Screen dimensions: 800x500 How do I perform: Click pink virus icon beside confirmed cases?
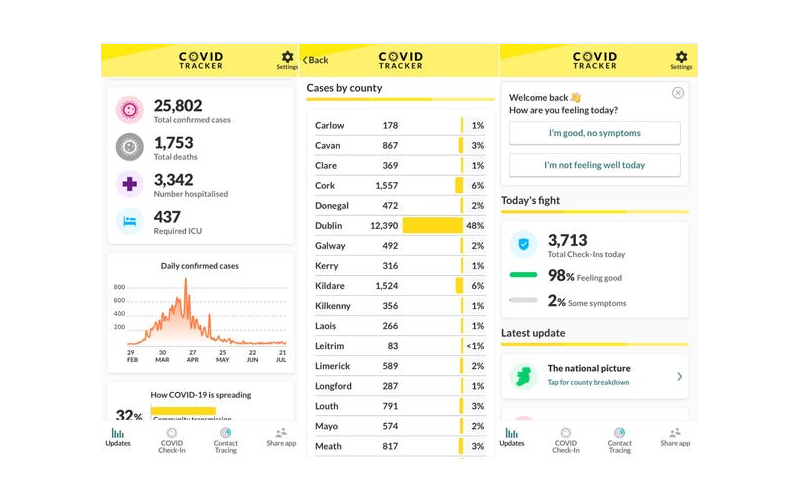coord(130,110)
